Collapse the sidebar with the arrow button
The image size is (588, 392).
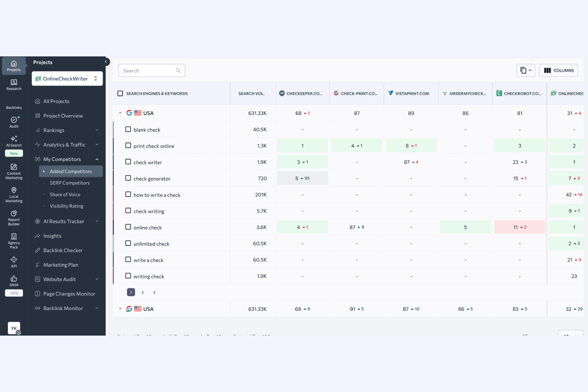(x=106, y=62)
